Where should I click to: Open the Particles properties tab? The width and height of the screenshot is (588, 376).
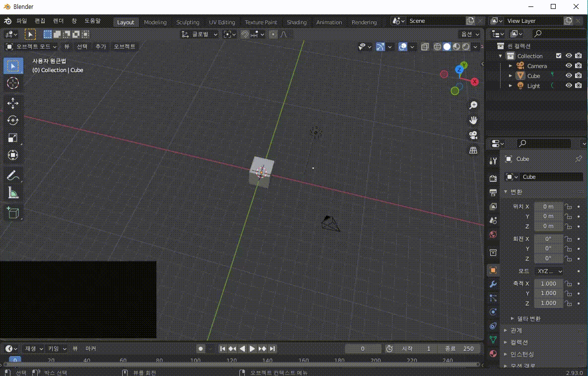pyautogui.click(x=493, y=298)
